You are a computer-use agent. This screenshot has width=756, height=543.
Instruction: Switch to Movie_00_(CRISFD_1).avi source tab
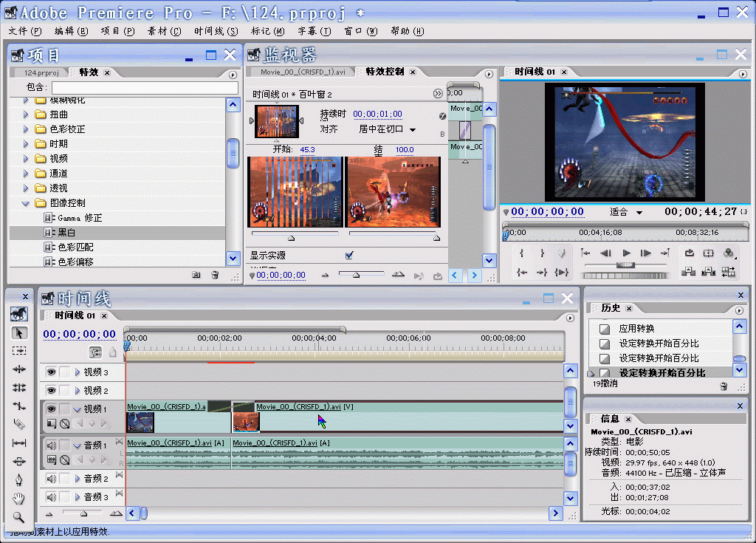click(303, 72)
